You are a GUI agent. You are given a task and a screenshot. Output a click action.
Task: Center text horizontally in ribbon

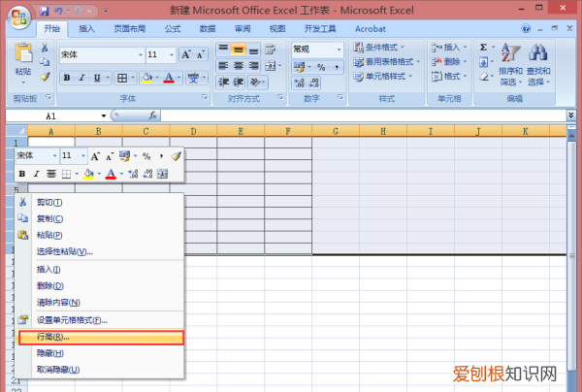click(x=239, y=66)
